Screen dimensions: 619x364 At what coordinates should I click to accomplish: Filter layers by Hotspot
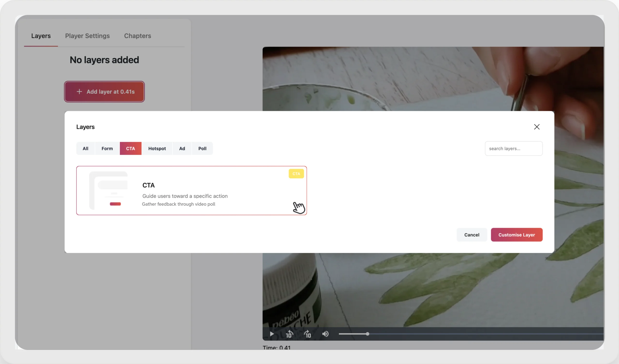pos(157,148)
